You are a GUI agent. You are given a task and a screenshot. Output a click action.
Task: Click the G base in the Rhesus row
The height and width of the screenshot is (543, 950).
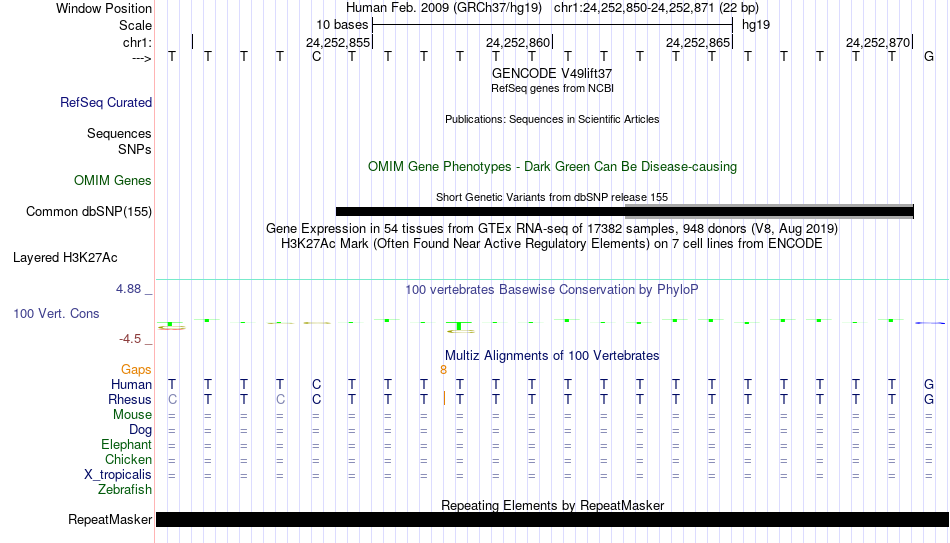click(929, 400)
